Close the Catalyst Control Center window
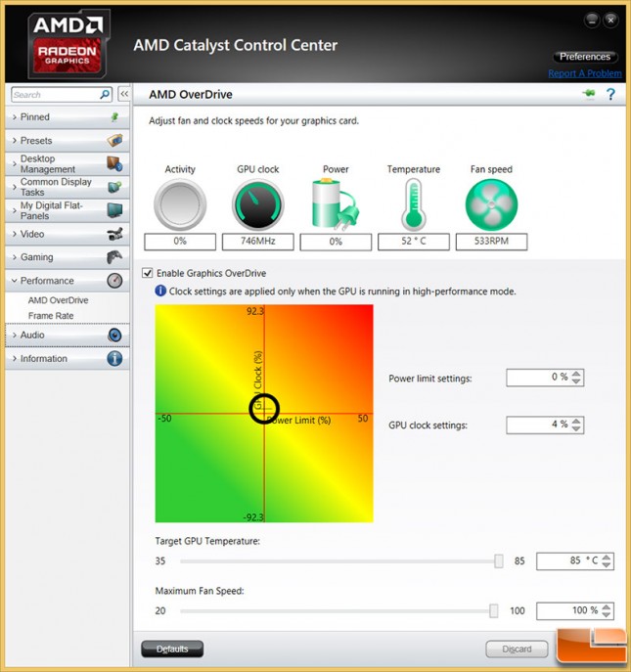Viewport: 631px width, 672px height. pyautogui.click(x=610, y=20)
